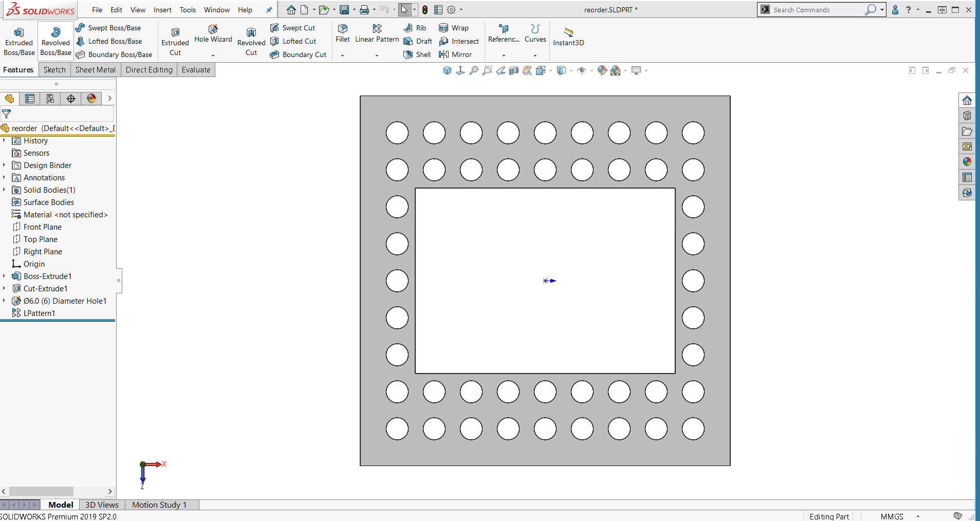Click Material <not specified> item
Screen dimensions: 980x521
(65, 214)
